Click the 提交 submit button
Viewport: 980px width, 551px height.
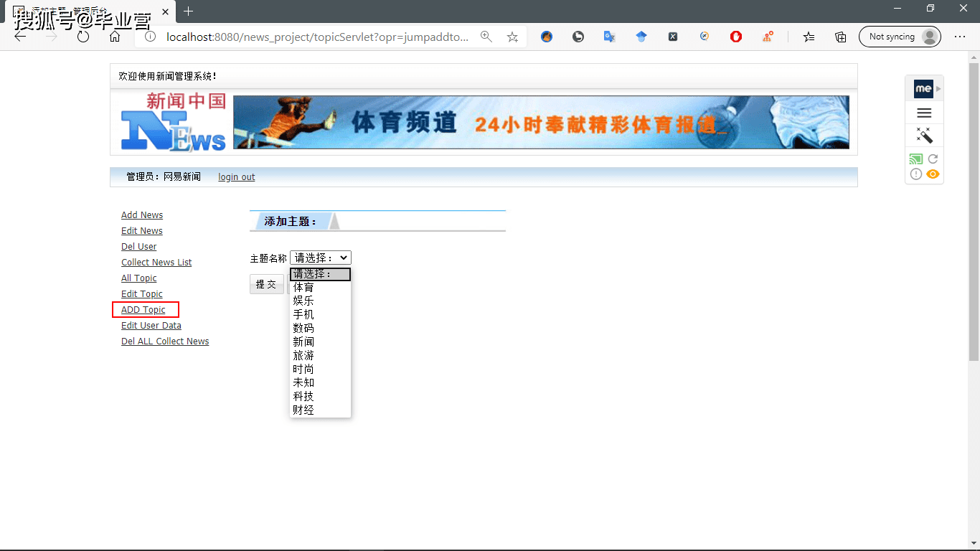coord(266,284)
